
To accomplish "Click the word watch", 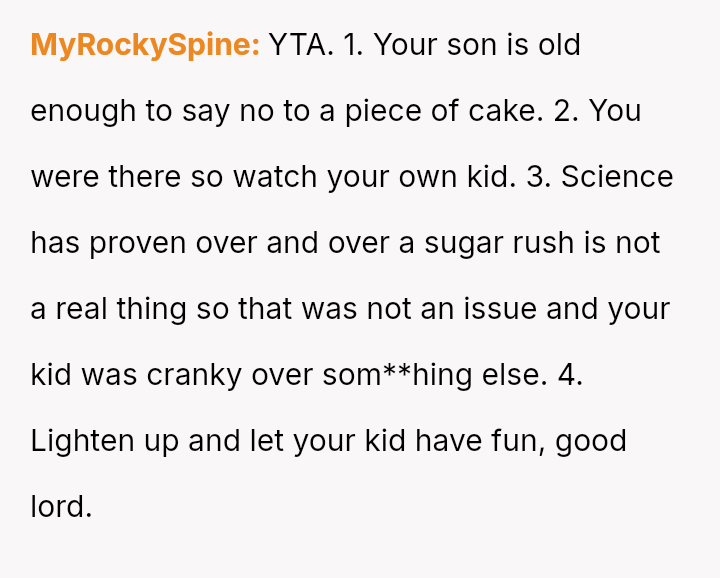I will [275, 177].
